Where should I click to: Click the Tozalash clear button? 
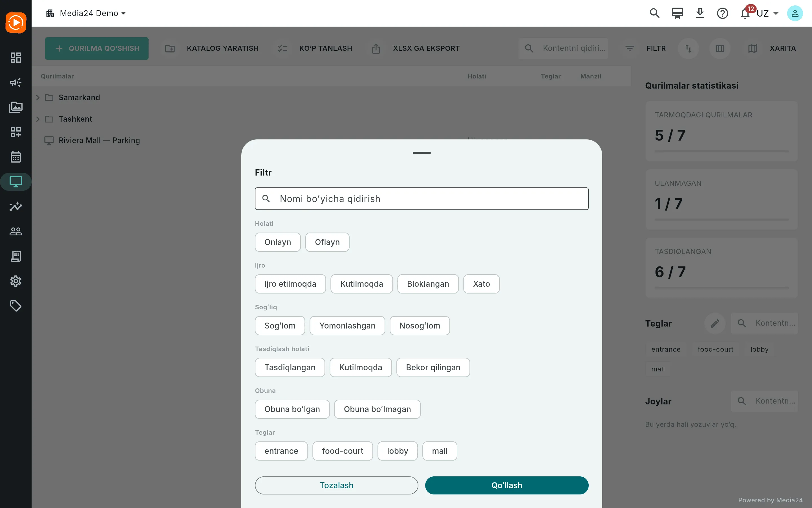tap(337, 485)
